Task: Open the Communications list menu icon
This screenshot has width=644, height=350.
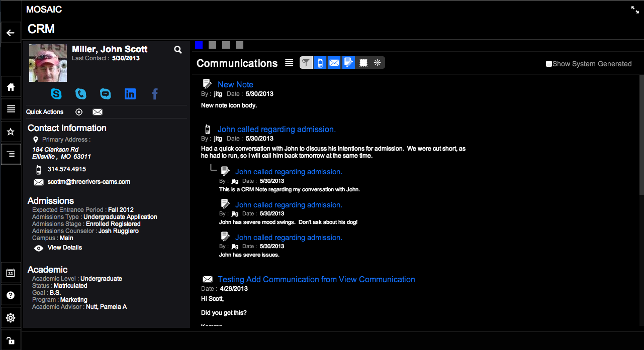Action: (x=289, y=63)
